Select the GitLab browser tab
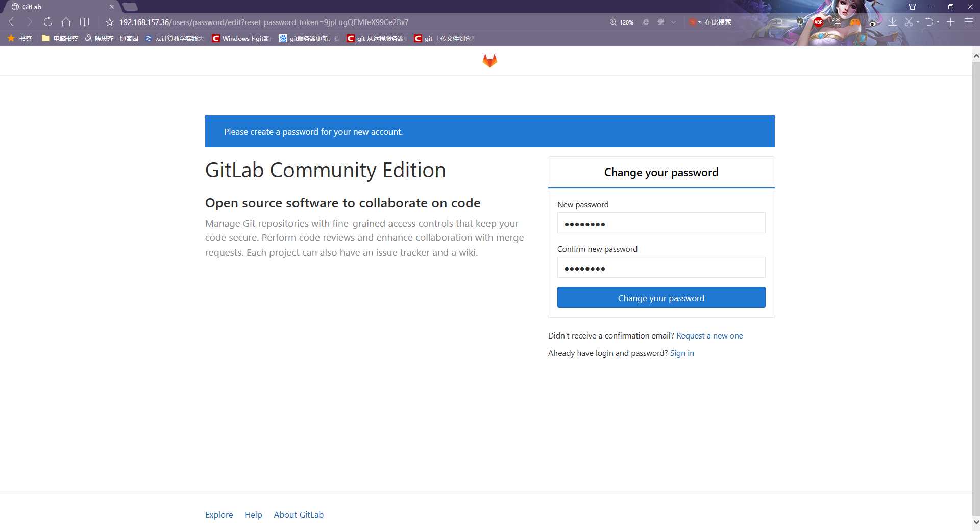980x531 pixels. [60, 7]
